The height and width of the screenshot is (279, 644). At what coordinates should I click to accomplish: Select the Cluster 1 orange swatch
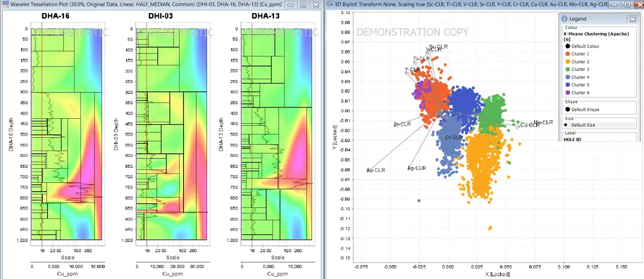(568, 54)
